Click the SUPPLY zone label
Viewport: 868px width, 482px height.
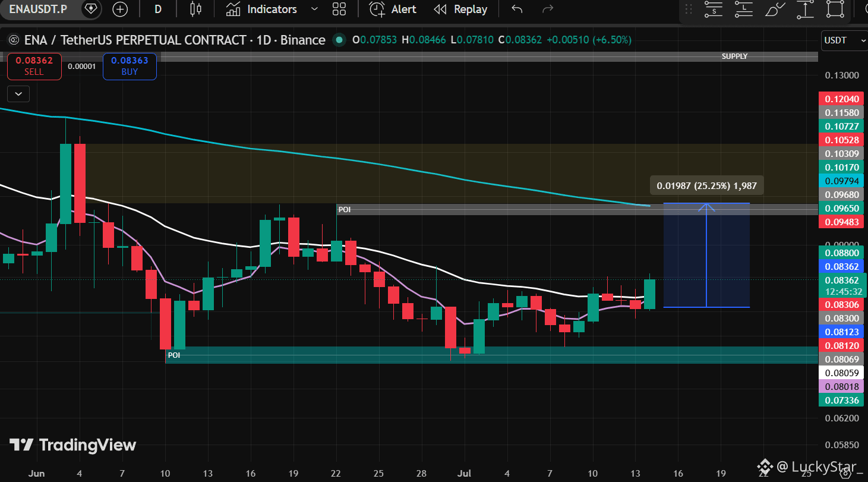coord(734,56)
